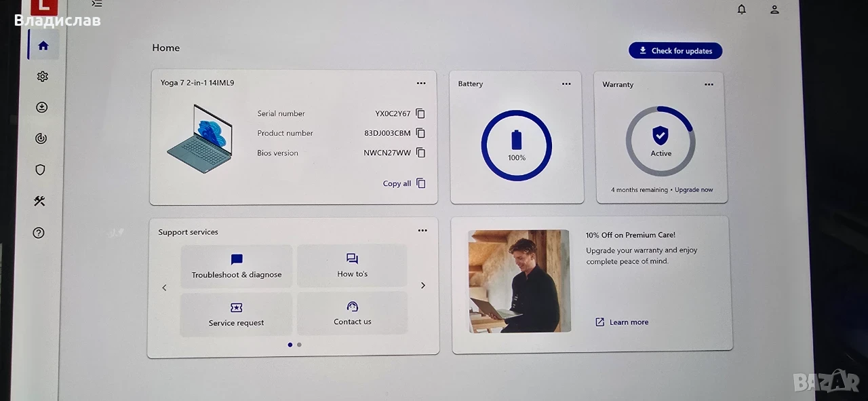Open the notifications bell
The image size is (868, 401).
pos(742,9)
